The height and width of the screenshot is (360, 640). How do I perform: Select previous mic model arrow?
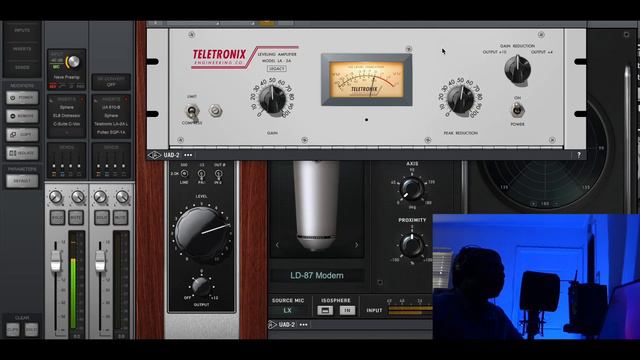click(x=277, y=245)
